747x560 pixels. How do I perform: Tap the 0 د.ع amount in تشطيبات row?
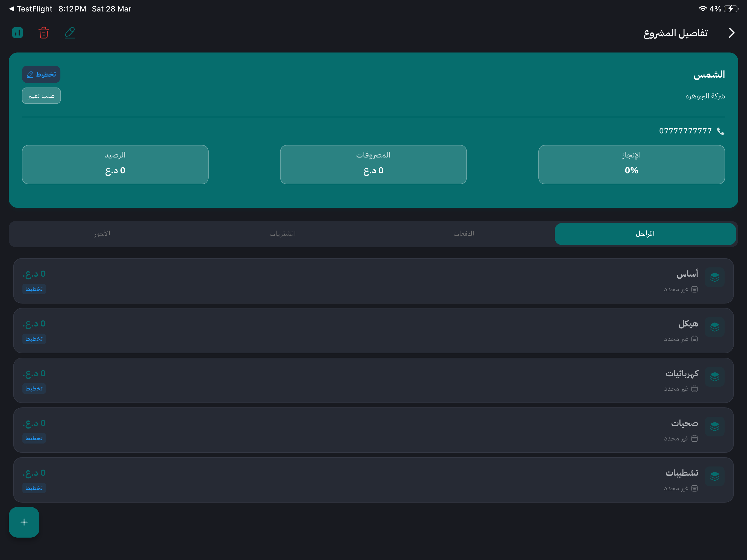pos(34,473)
